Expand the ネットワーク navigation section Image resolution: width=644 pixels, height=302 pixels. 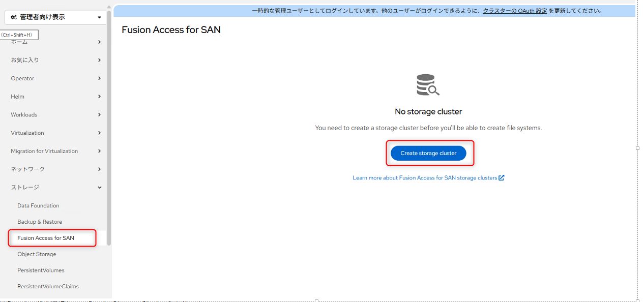coord(56,169)
